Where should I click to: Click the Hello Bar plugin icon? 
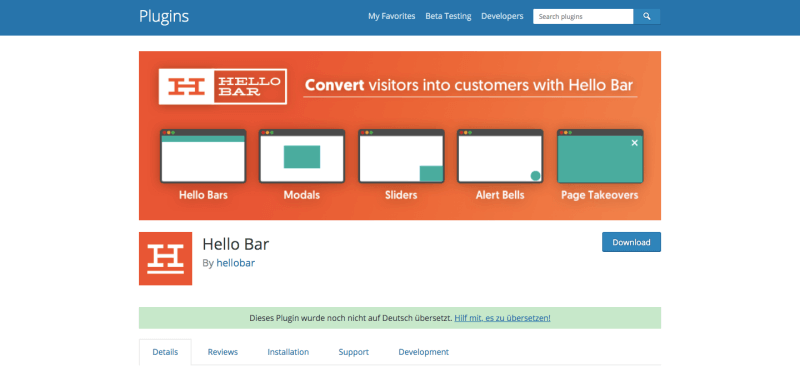tap(165, 259)
